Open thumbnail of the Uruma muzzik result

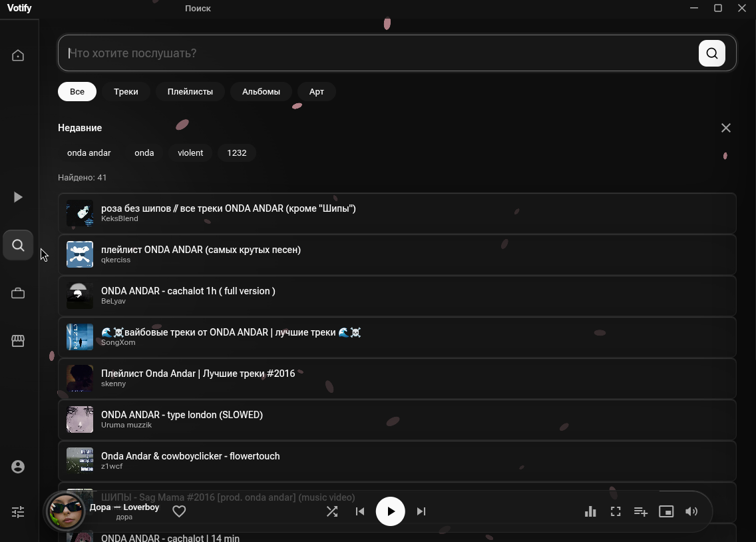[80, 419]
